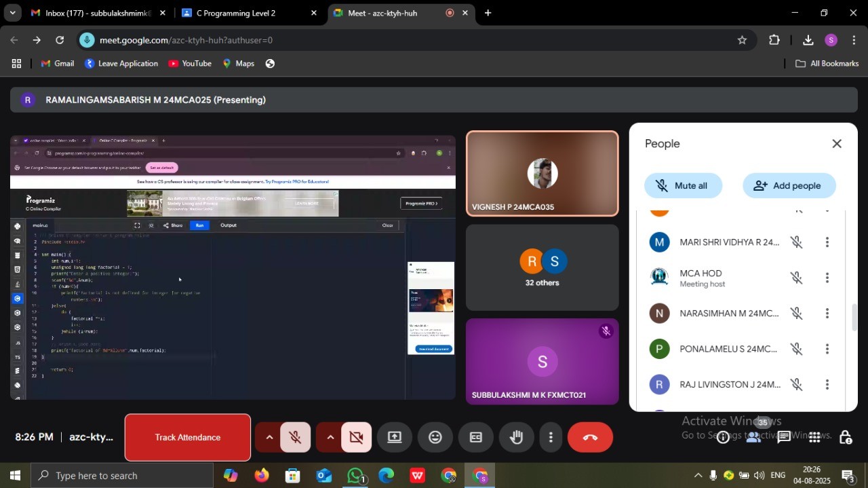Click the raise hand icon
Viewport: 868px width, 488px height.
(517, 438)
